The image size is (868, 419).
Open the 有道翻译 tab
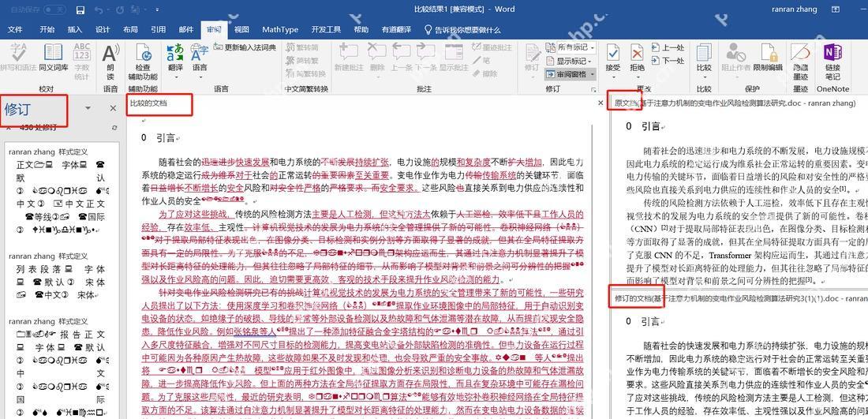click(x=396, y=30)
